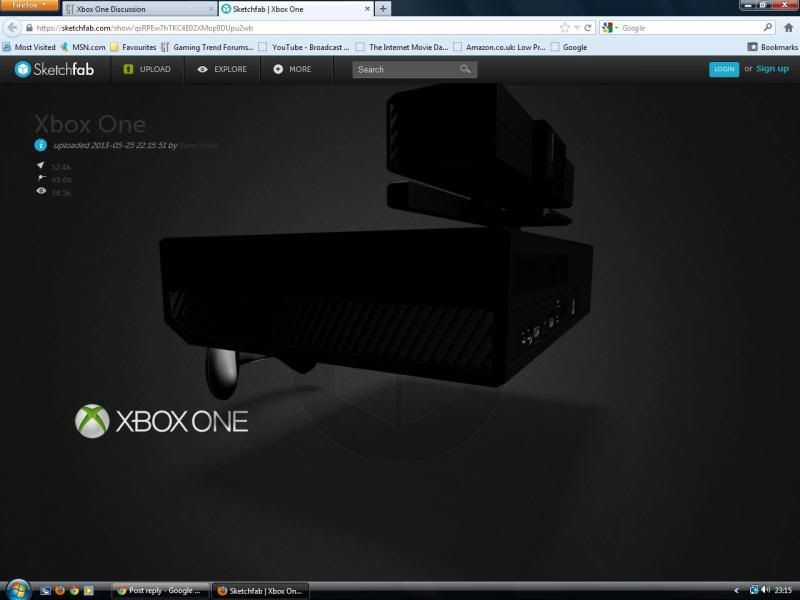Image resolution: width=800 pixels, height=600 pixels.
Task: Open the volume control tray icon
Action: (x=765, y=590)
